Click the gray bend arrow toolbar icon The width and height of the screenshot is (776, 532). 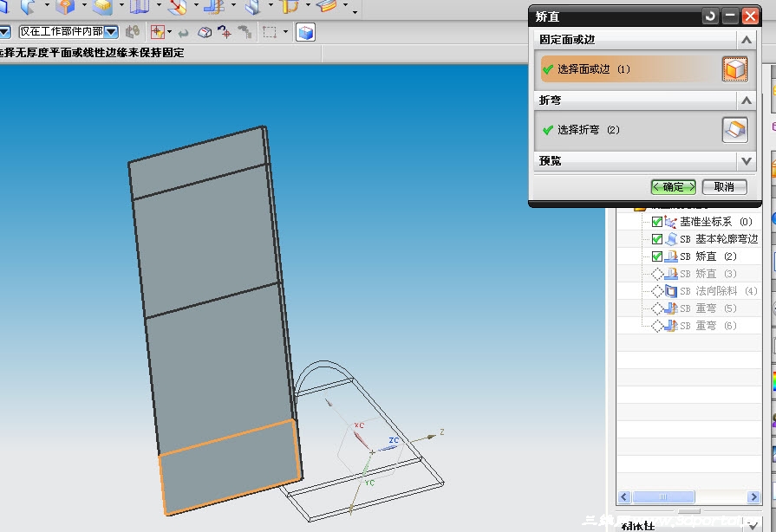click(28, 6)
